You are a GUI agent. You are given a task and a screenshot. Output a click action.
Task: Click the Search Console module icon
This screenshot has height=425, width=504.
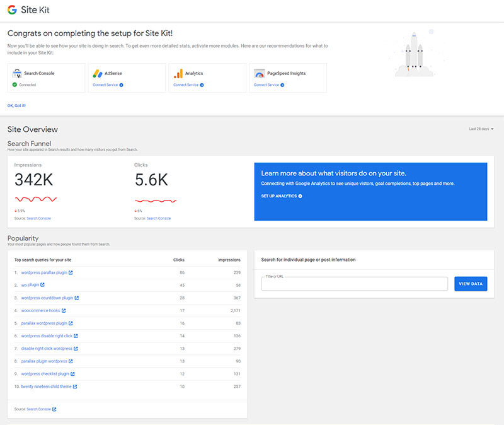(x=17, y=74)
